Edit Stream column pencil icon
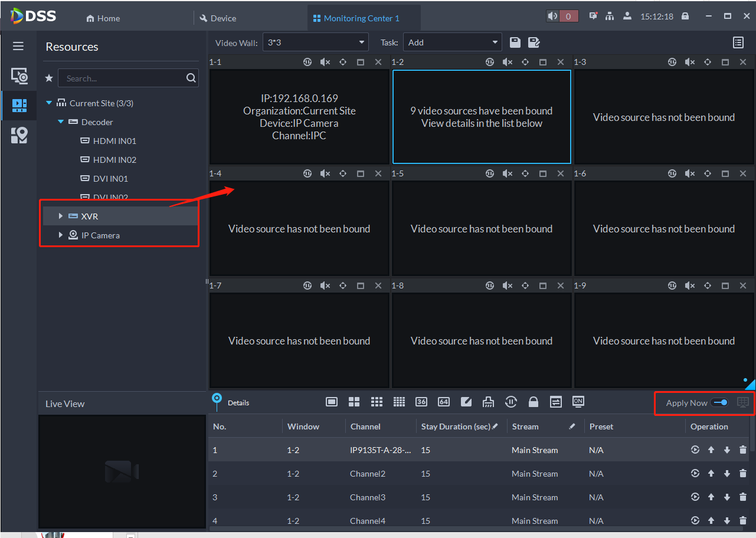756x538 pixels. click(x=572, y=426)
